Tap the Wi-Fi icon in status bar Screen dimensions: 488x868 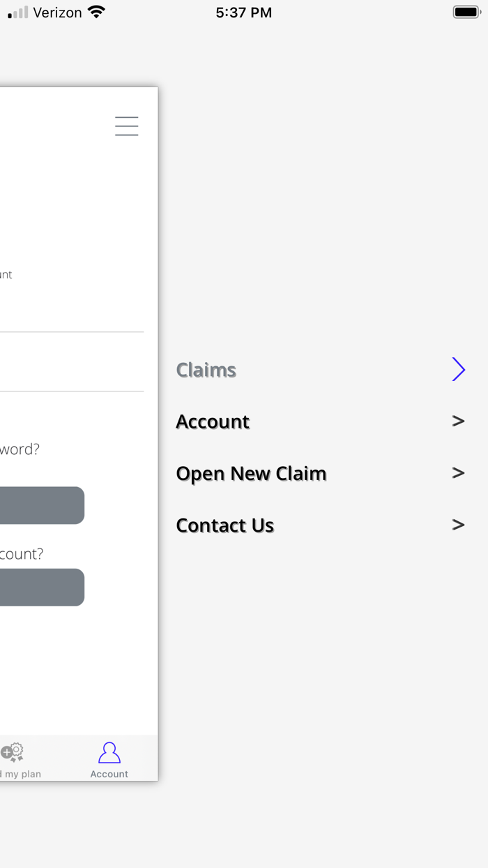pos(97,12)
